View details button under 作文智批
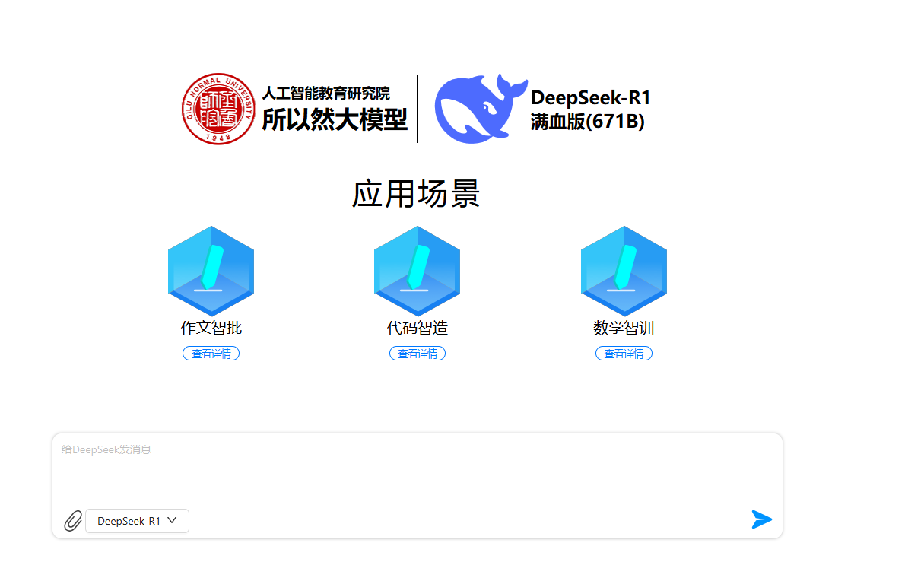This screenshot has height=581, width=924. click(211, 354)
